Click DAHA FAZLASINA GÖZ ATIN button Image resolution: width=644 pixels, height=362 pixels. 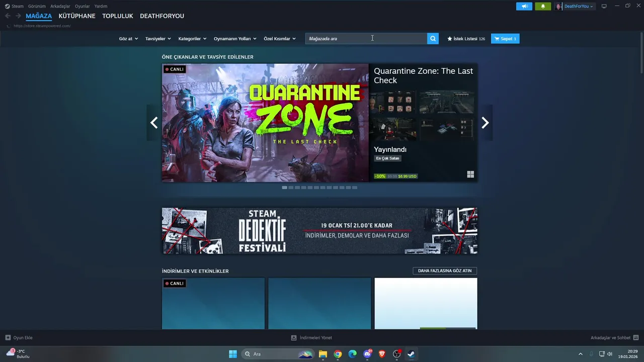coord(445,270)
